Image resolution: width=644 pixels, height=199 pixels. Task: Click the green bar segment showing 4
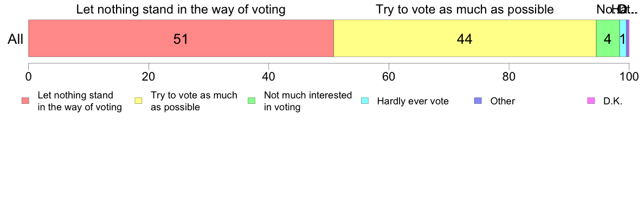click(x=608, y=38)
